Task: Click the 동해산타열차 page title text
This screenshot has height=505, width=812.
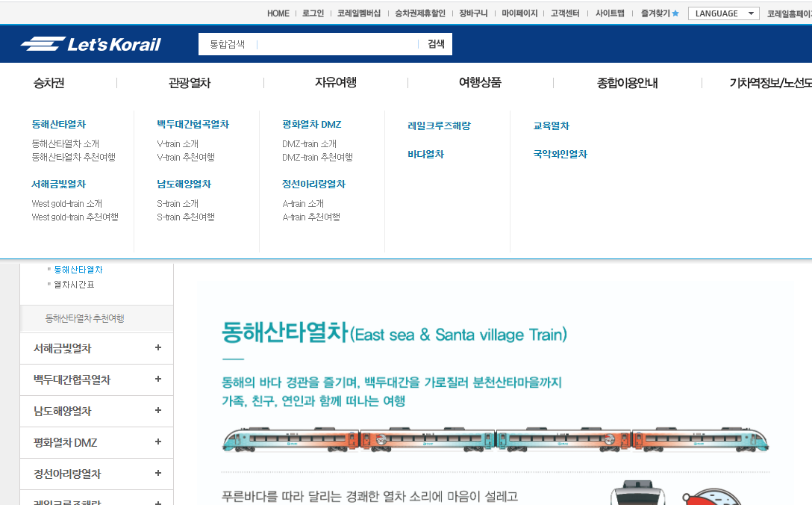Action: tap(285, 332)
